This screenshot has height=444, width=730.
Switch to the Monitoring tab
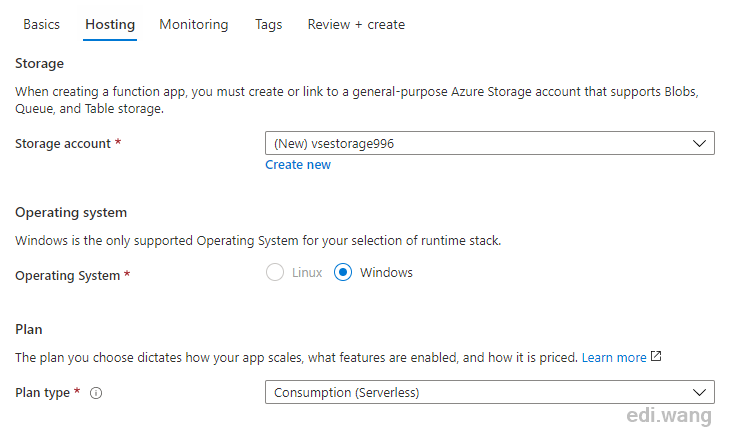[194, 24]
